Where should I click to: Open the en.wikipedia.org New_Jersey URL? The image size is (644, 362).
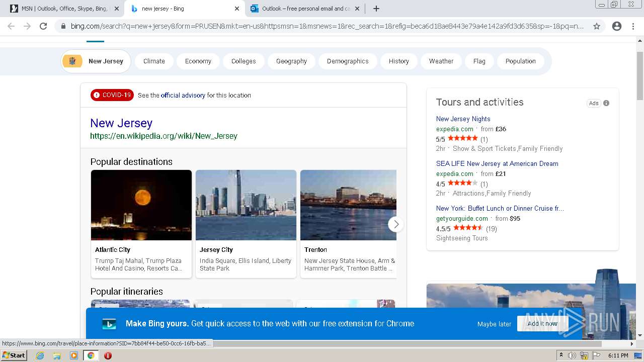pos(164,136)
